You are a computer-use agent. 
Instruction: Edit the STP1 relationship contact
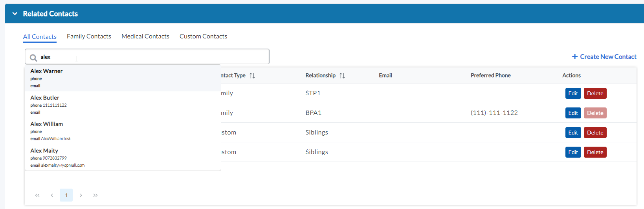point(573,93)
